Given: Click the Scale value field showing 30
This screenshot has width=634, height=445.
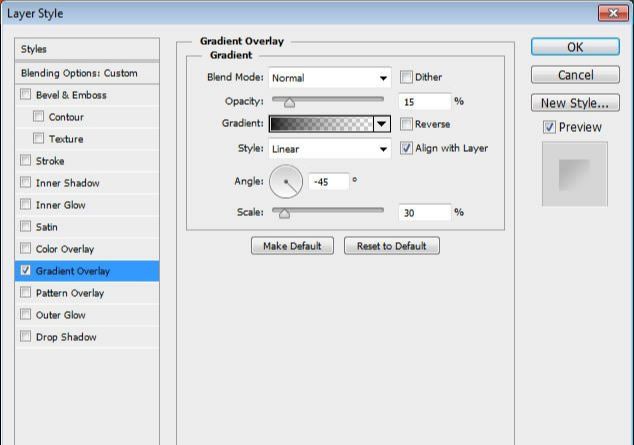Looking at the screenshot, I should (425, 213).
